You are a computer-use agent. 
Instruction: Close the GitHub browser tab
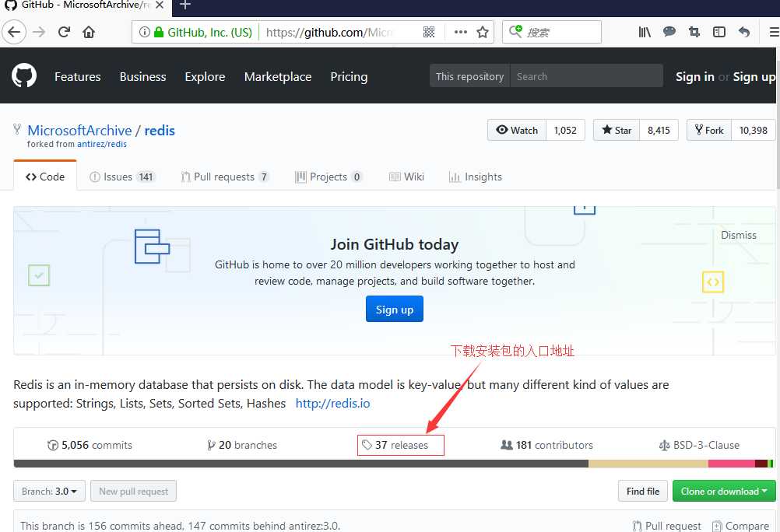tap(160, 5)
